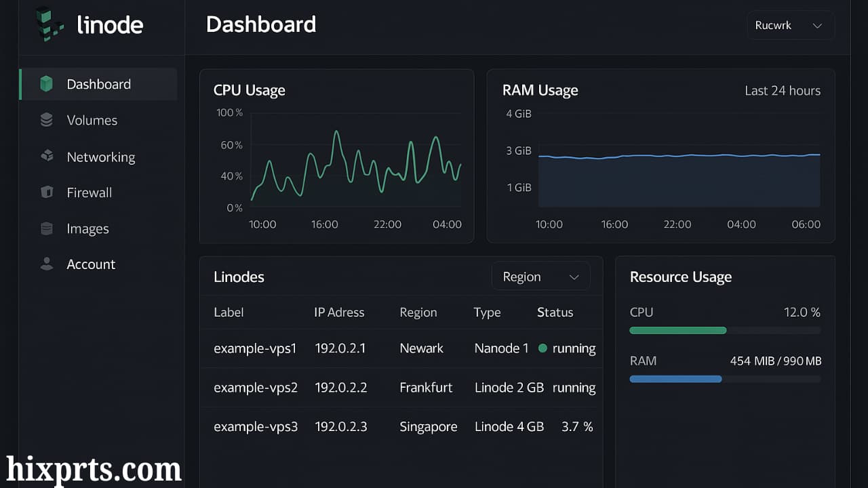The image size is (868, 488).
Task: Click the Linode 2 GB type cell
Action: (509, 388)
